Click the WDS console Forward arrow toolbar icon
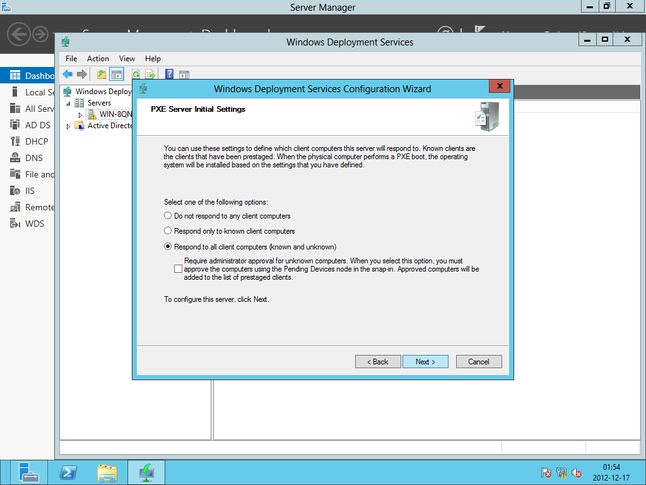The image size is (646, 485). [x=82, y=74]
